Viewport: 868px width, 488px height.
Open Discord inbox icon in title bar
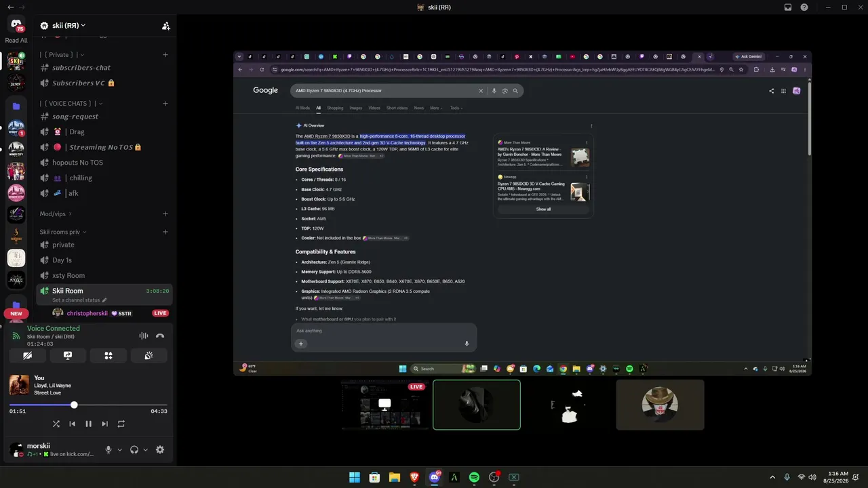click(788, 7)
